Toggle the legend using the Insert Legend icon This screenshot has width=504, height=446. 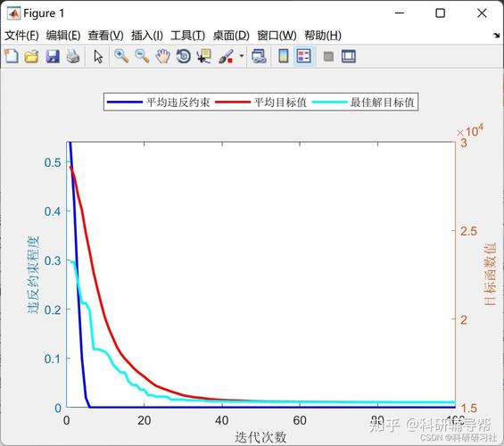304,56
